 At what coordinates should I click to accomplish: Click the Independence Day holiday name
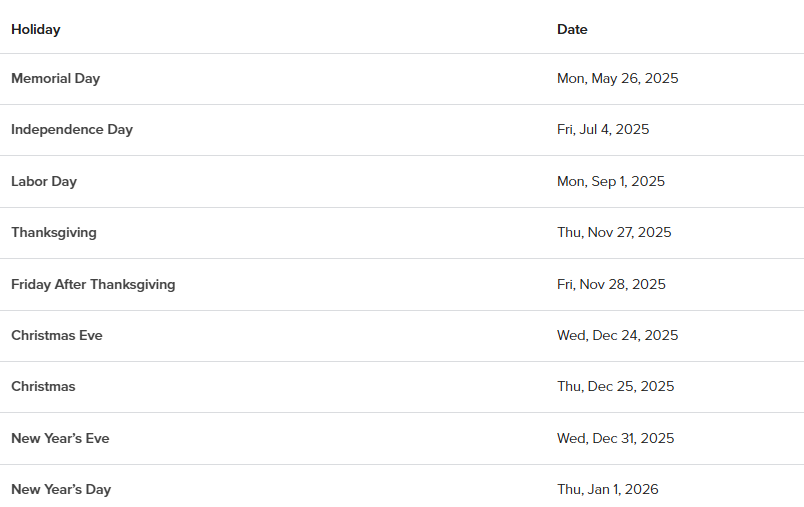tap(72, 129)
